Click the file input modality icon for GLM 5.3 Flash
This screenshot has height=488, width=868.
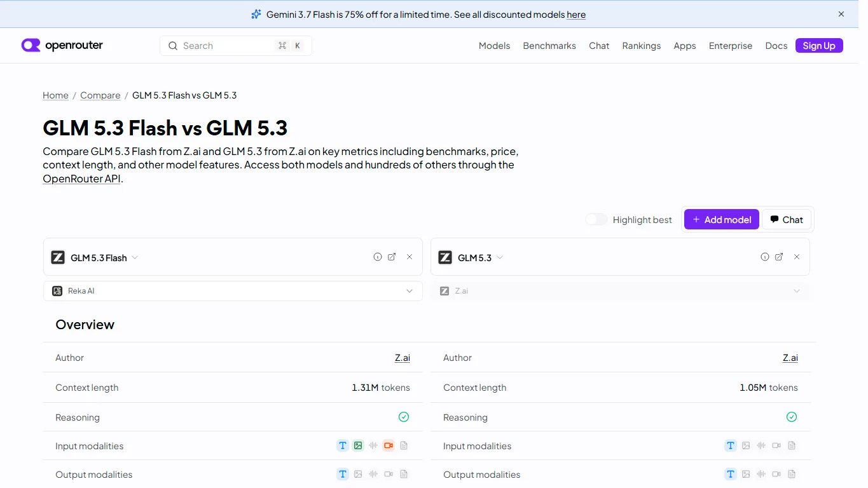[x=404, y=445]
